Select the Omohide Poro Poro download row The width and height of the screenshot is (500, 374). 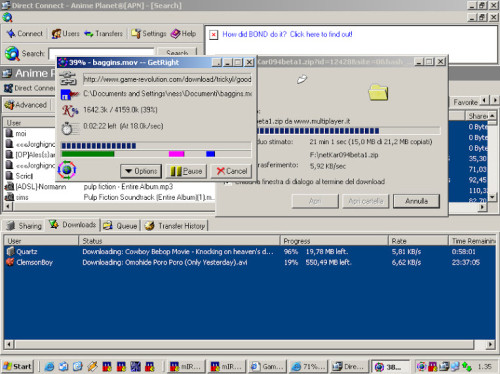pos(250,262)
